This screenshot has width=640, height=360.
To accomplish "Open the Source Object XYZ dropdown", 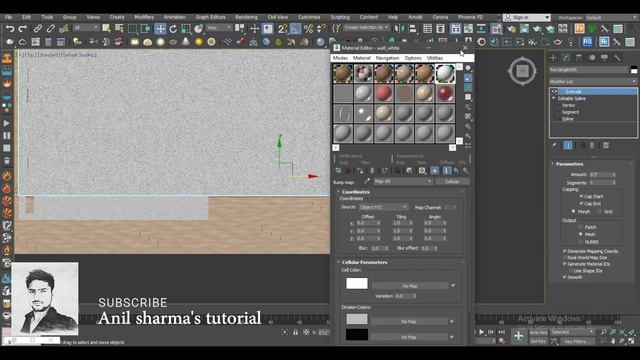I will (383, 207).
